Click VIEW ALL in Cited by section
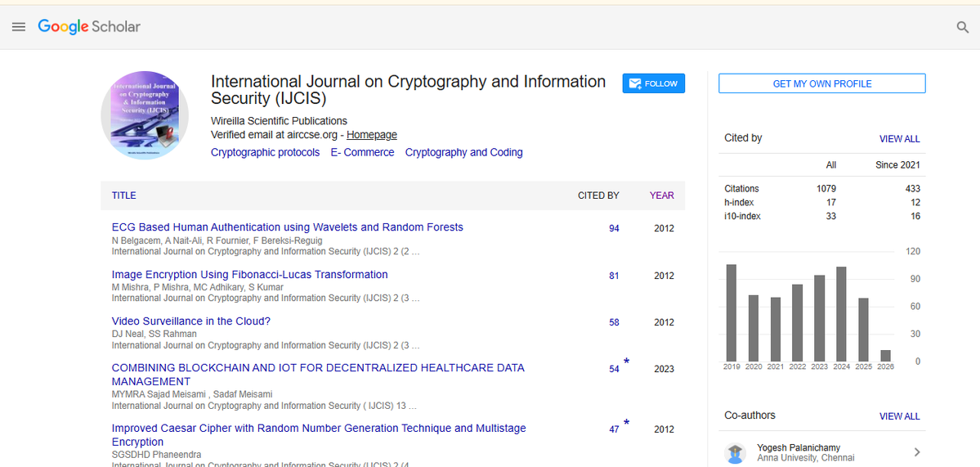This screenshot has height=467, width=980. coord(899,139)
